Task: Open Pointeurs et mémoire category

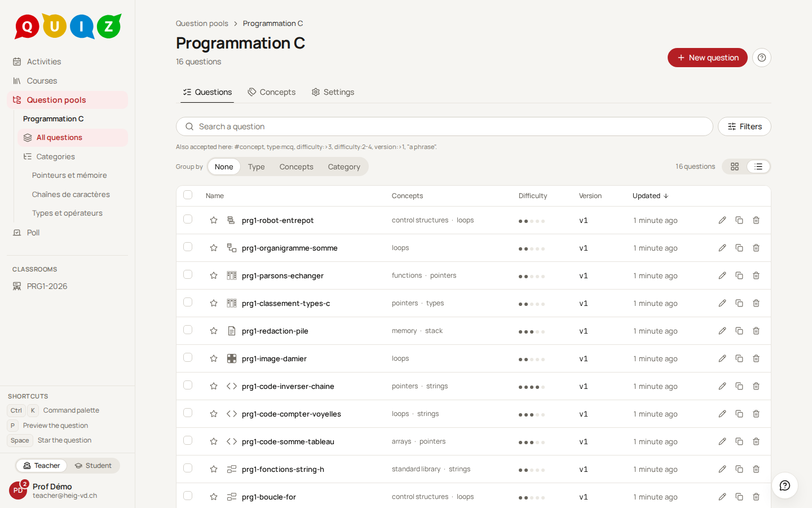Action: click(x=69, y=176)
